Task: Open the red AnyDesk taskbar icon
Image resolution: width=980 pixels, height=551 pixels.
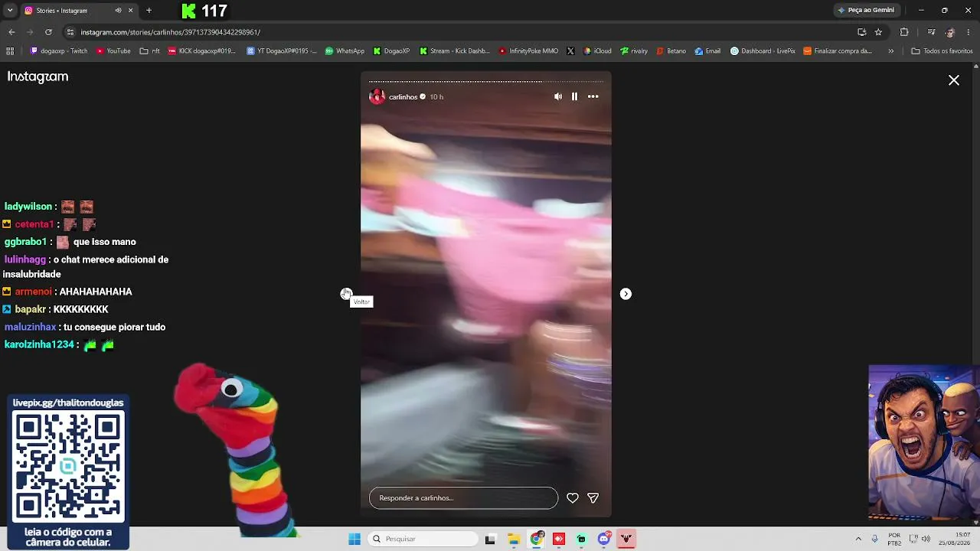Action: [x=559, y=539]
